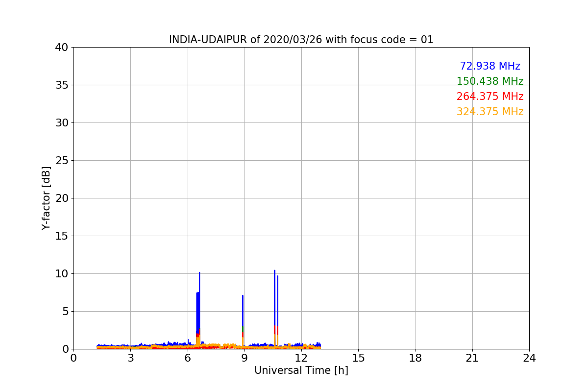Click the x-axis tick label 15
Screen dimensions: 588x392
[x=358, y=358]
